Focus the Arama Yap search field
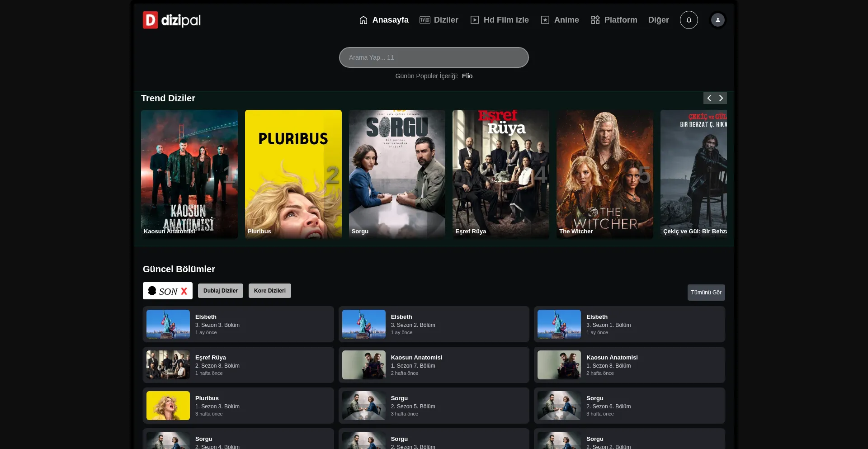The height and width of the screenshot is (449, 868). tap(434, 57)
